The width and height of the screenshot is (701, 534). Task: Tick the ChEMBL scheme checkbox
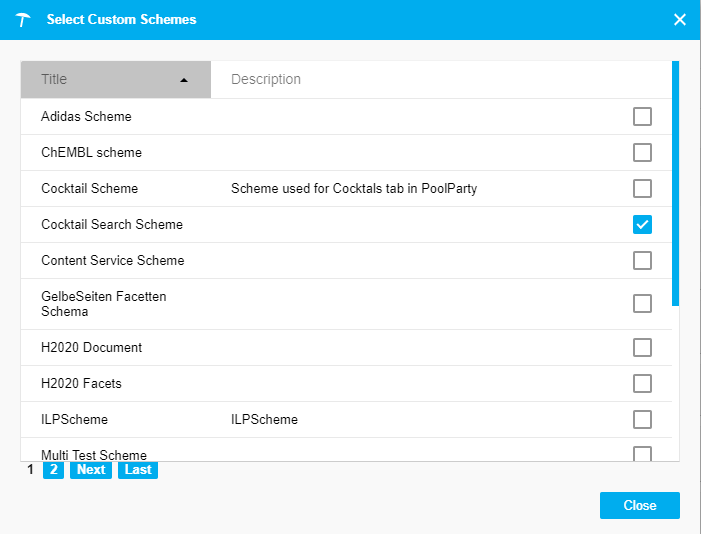pyautogui.click(x=642, y=153)
